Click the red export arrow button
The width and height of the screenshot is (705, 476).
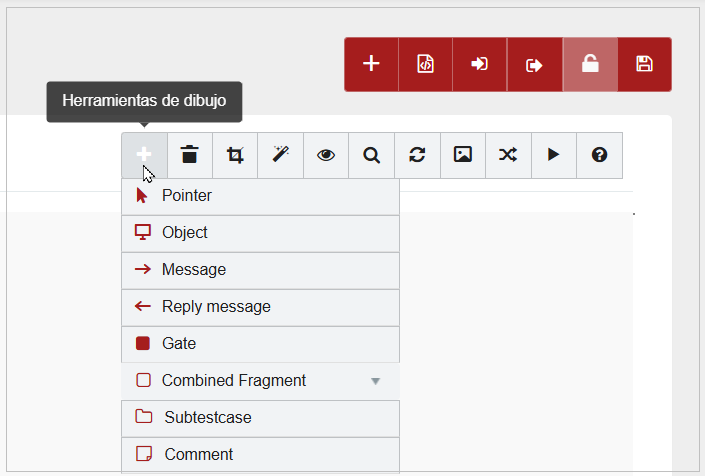coord(534,65)
